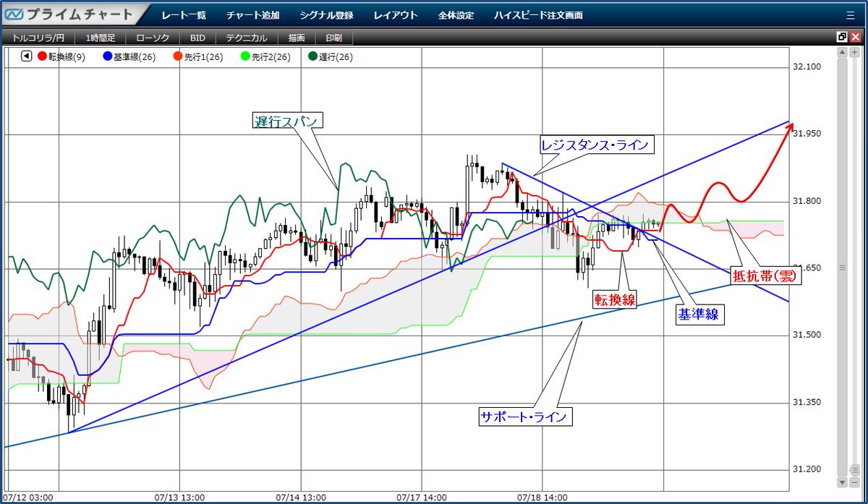Open the hamburger menu icon
Viewport: 868px width, 504px height.
coord(851,15)
